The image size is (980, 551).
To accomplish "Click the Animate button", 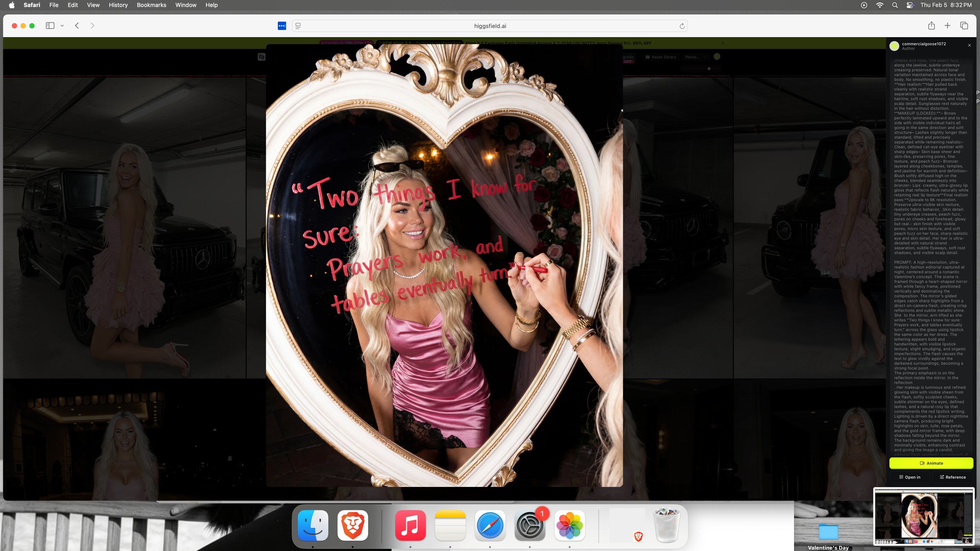I will pos(931,463).
